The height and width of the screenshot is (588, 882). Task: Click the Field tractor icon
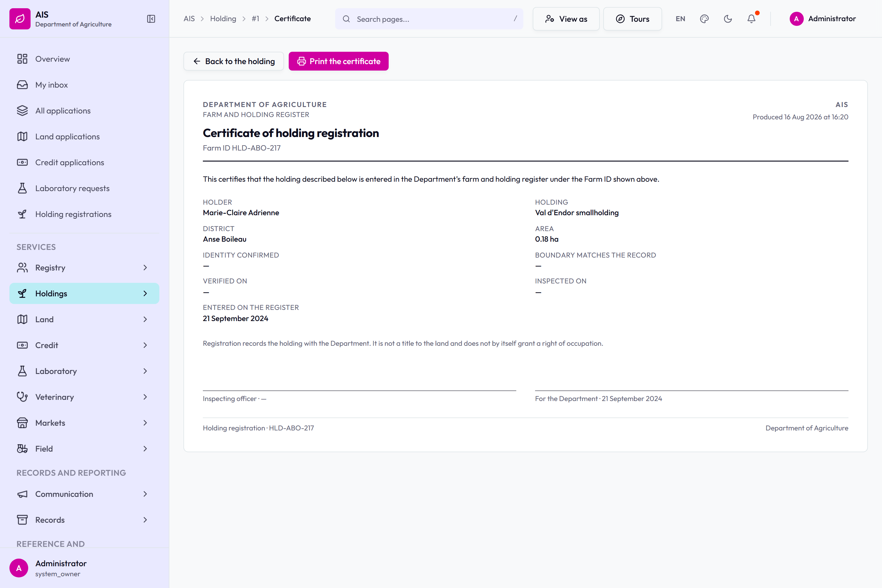pyautogui.click(x=22, y=449)
